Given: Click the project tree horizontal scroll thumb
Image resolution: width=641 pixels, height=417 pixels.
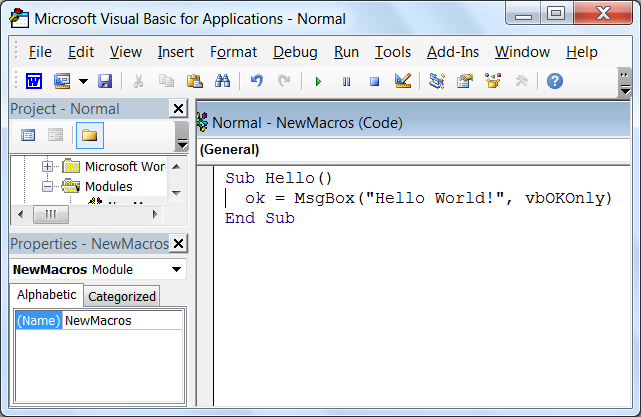Looking at the screenshot, I should click(x=51, y=214).
